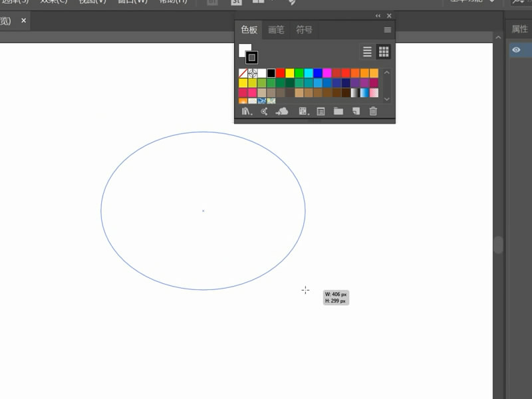This screenshot has height=399, width=532.
Task: Close the open document tab
Action: pos(23,21)
